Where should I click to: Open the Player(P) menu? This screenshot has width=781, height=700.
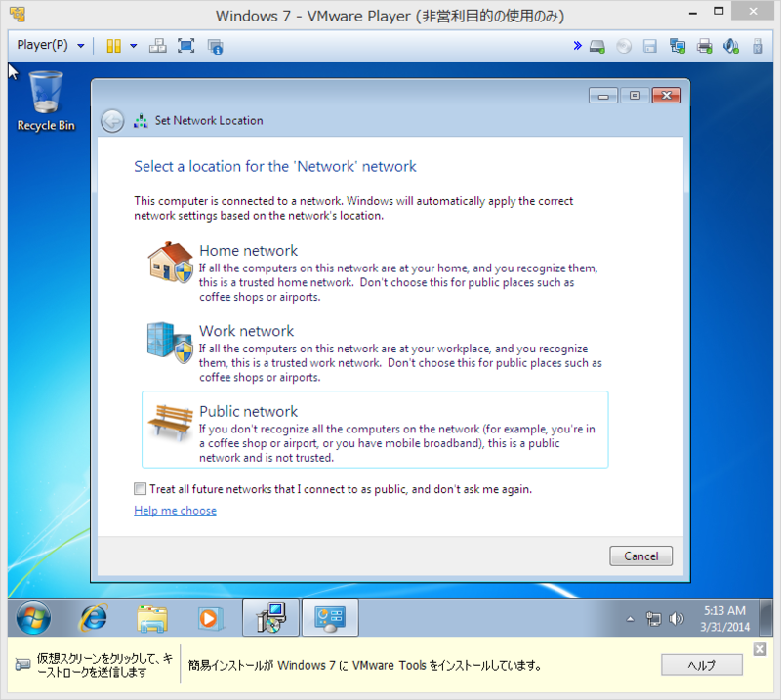pos(50,45)
